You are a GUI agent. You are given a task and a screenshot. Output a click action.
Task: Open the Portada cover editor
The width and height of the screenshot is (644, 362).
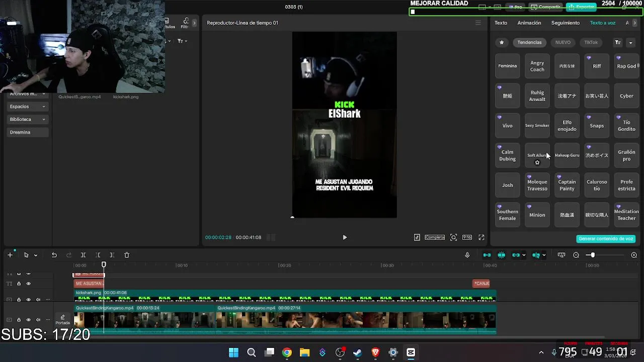pos(62,320)
